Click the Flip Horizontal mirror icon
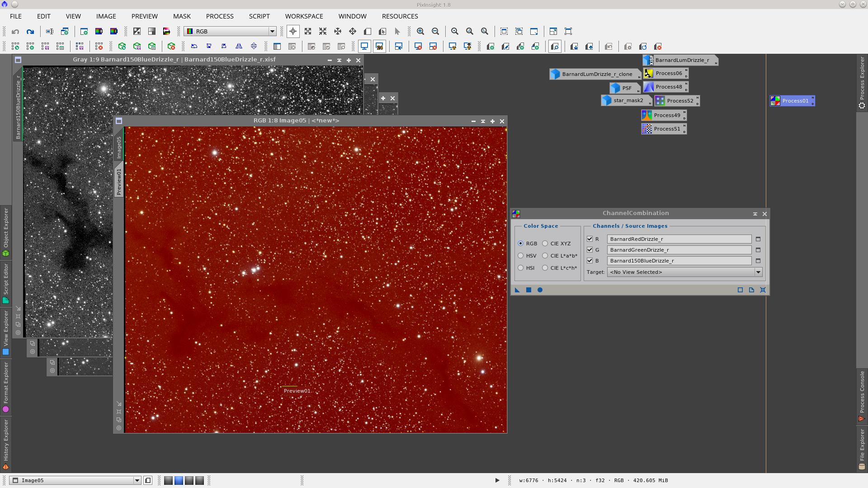The width and height of the screenshot is (868, 488). pos(239,46)
